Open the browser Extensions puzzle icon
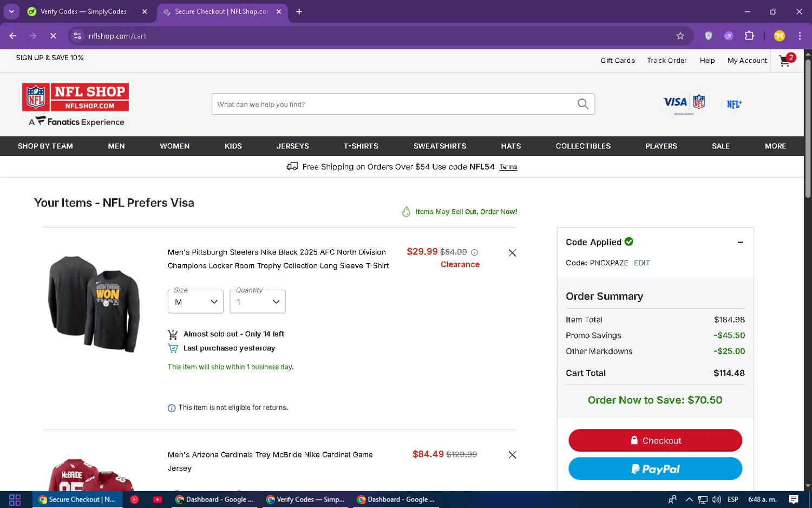Image resolution: width=812 pixels, height=508 pixels. pos(749,36)
